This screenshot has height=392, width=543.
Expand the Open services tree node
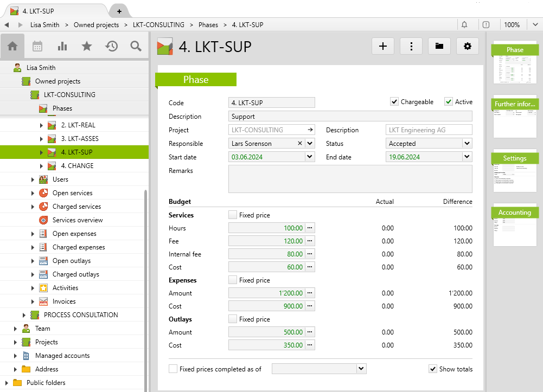[x=33, y=193]
